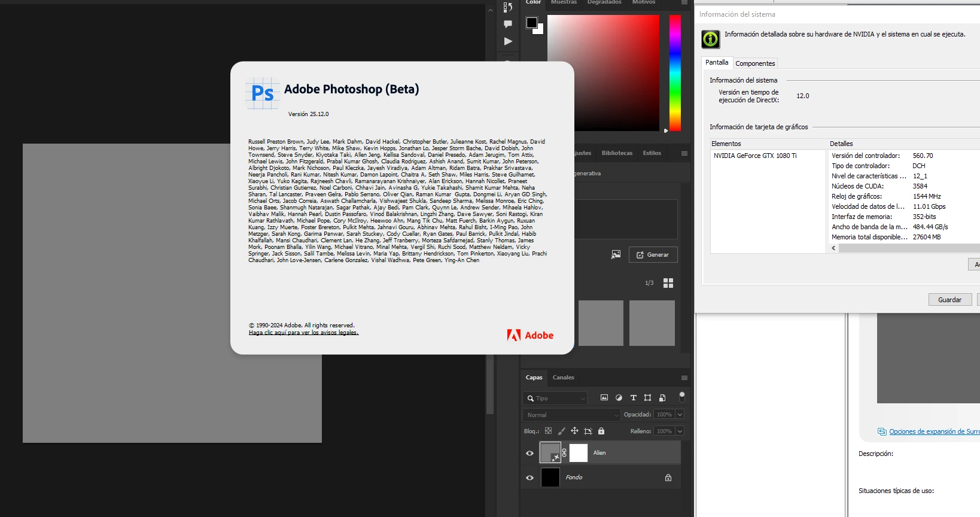980x517 pixels.
Task: Open Opciones de expansión de Surround link
Action: pyautogui.click(x=934, y=431)
